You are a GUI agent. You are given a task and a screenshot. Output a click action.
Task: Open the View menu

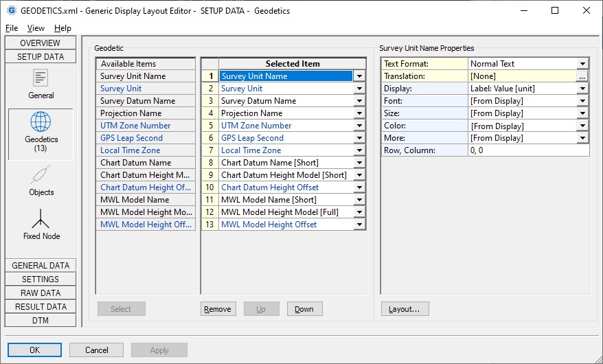pyautogui.click(x=36, y=28)
